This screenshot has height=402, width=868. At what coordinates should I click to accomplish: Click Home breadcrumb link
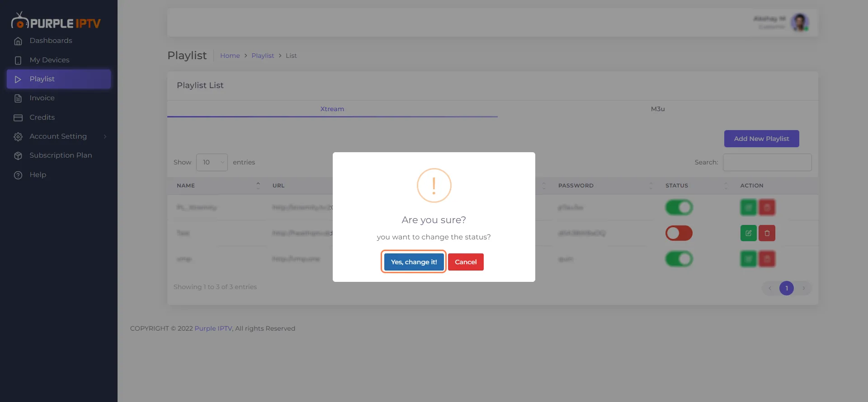click(230, 56)
